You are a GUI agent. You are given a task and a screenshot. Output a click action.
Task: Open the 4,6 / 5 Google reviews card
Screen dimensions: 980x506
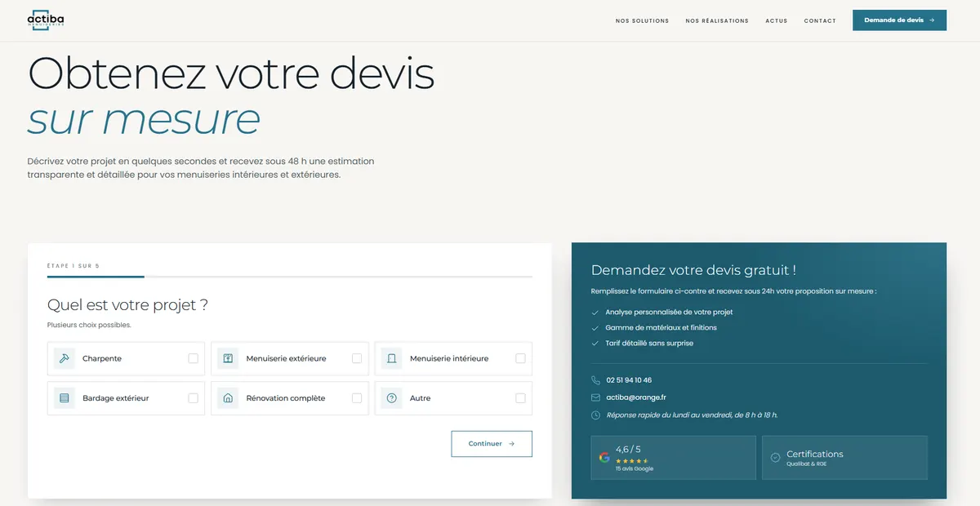click(x=673, y=458)
